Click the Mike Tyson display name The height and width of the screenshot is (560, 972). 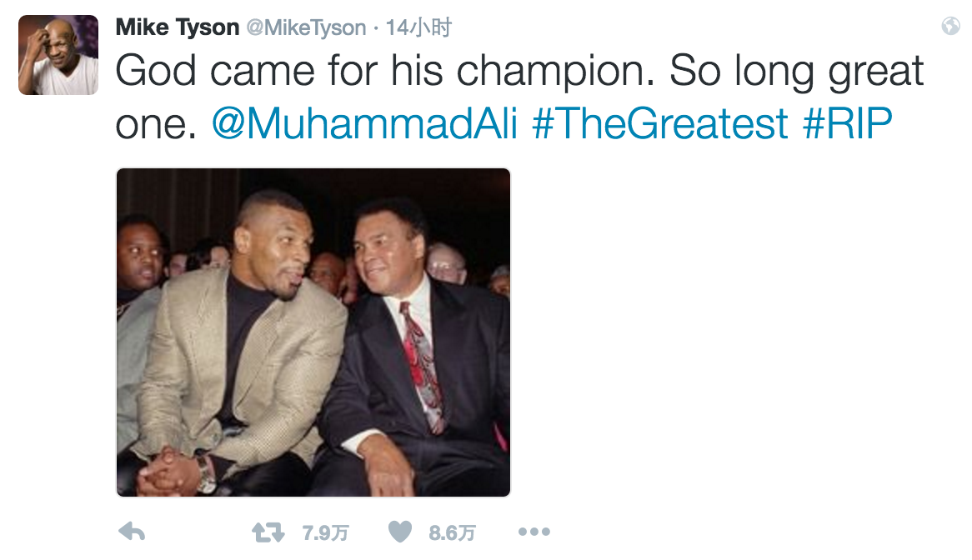coord(177,27)
